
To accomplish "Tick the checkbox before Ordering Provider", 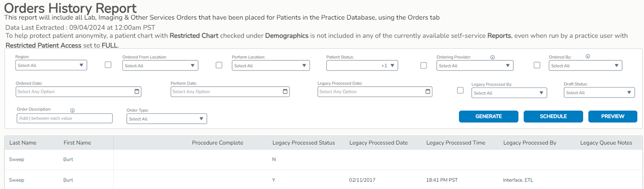I will pyautogui.click(x=423, y=65).
